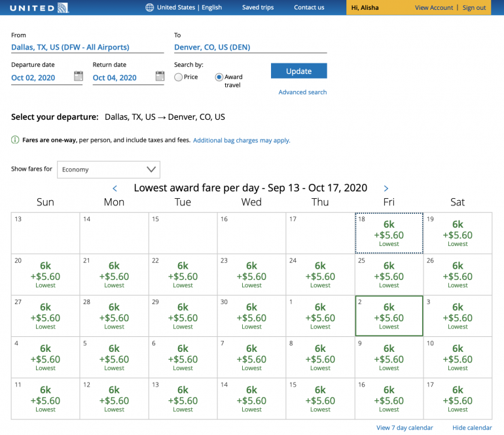Select the Price search option
504x435 pixels.
pos(178,77)
